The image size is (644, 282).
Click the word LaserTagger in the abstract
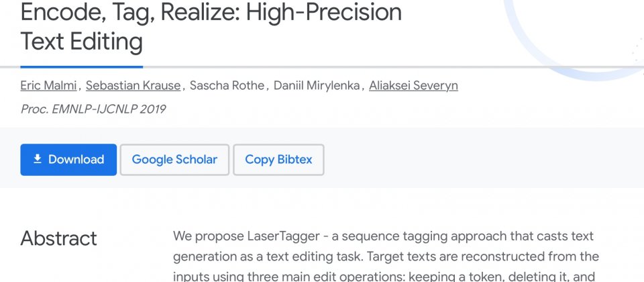[x=283, y=237]
